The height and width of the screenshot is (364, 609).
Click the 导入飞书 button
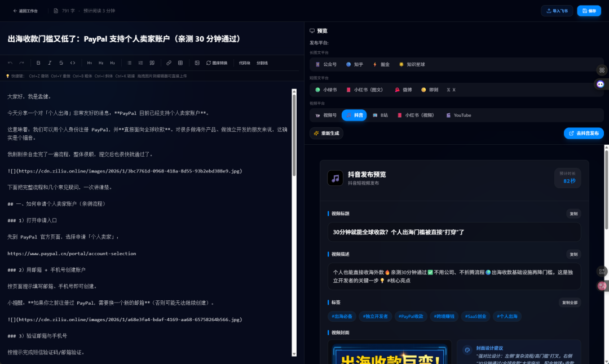coord(557,11)
